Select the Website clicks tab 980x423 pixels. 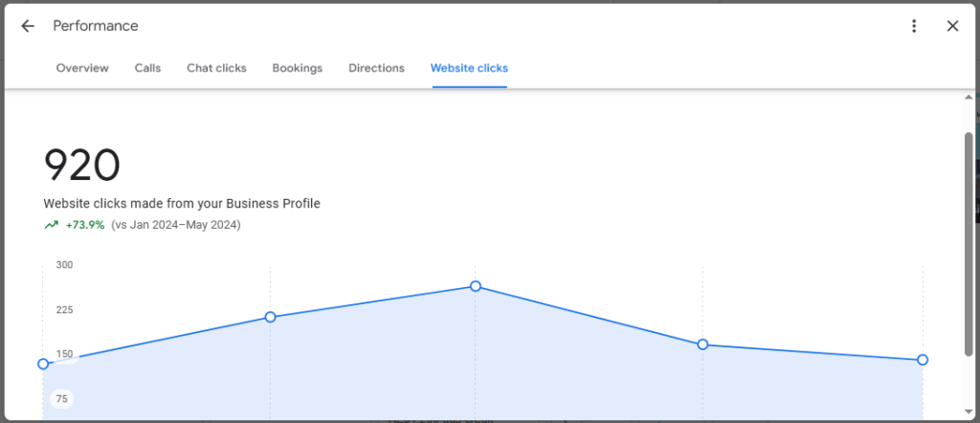(x=469, y=68)
